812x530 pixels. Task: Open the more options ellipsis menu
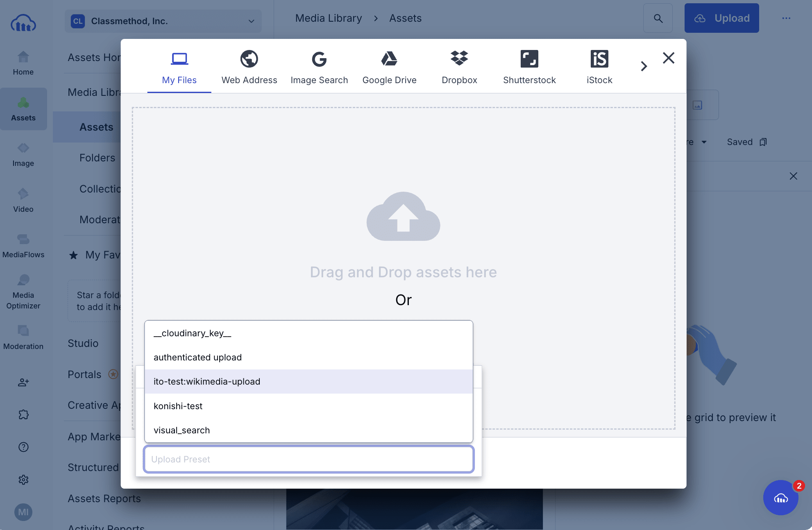coord(786,18)
